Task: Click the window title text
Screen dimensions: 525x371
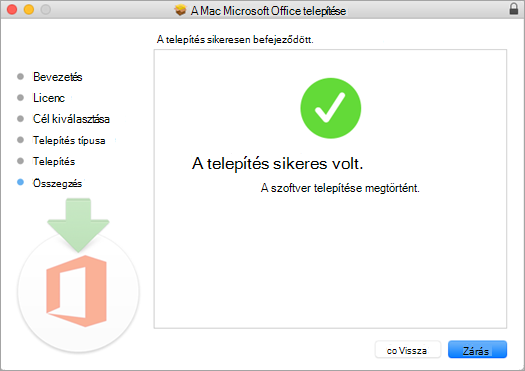Action: tap(268, 11)
